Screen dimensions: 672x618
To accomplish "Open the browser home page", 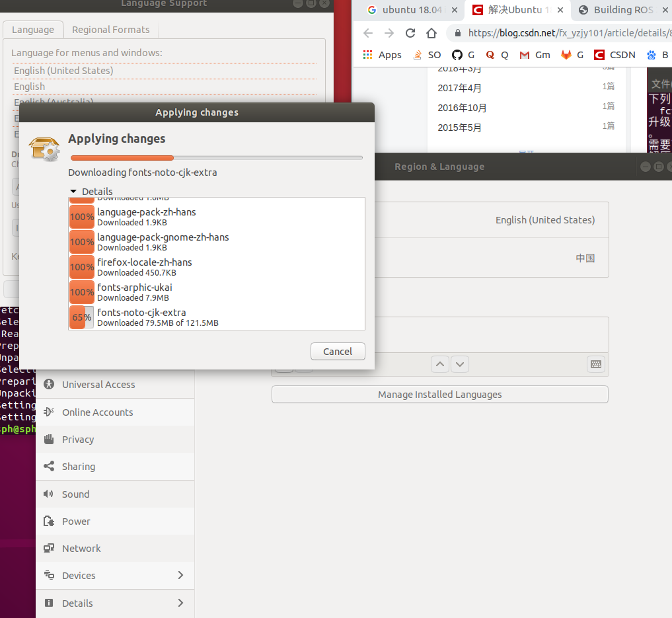I will pyautogui.click(x=431, y=33).
